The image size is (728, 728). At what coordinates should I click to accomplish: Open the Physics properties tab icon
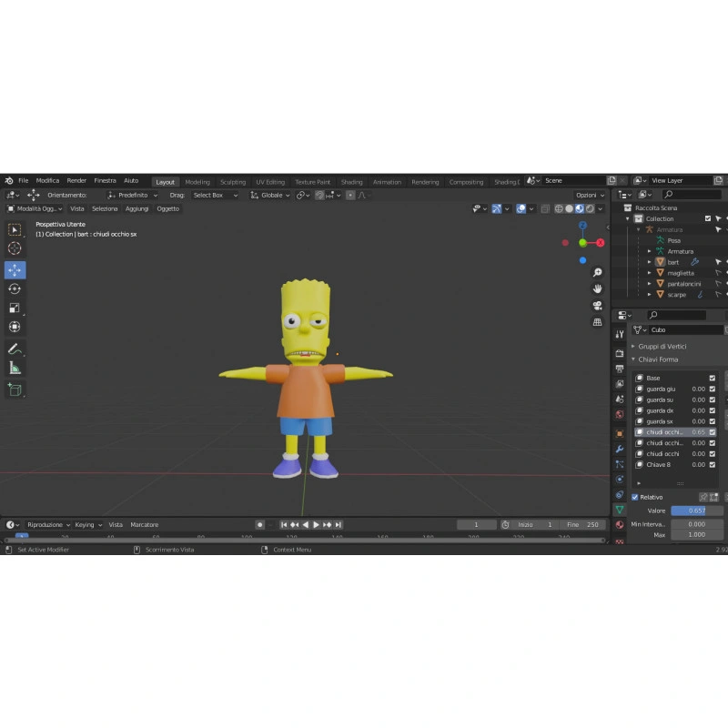click(620, 480)
